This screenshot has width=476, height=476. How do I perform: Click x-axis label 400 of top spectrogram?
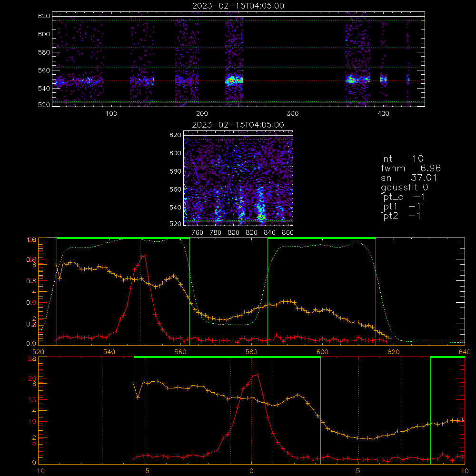pos(383,114)
